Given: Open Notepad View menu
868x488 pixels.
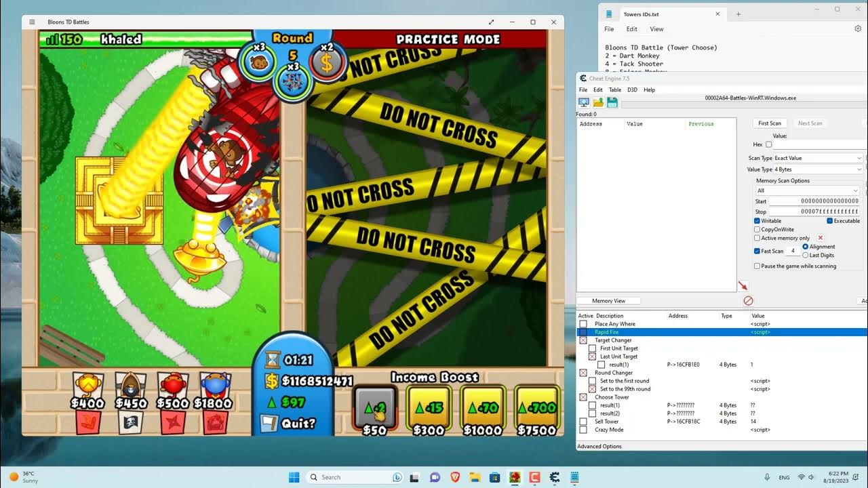Looking at the screenshot, I should (656, 29).
